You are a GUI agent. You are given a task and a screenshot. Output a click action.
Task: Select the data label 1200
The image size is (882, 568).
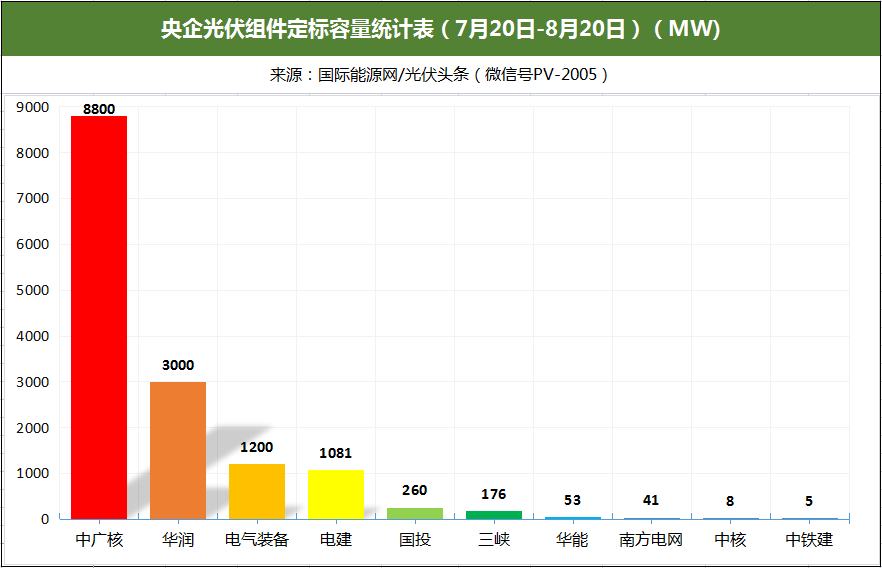256,447
